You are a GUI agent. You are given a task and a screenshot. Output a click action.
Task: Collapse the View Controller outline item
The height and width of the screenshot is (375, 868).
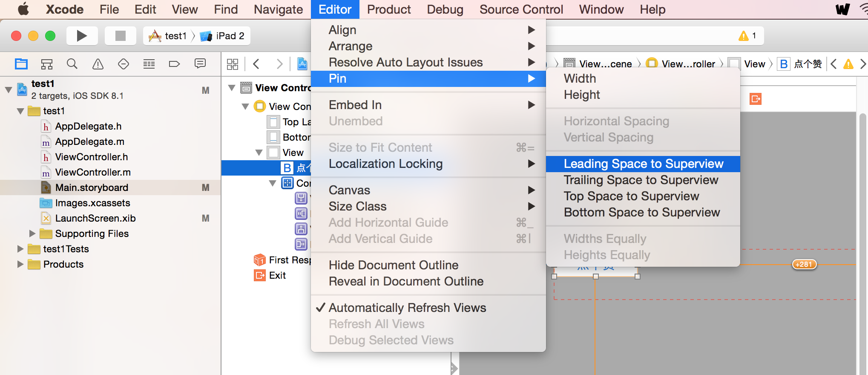[x=245, y=107]
